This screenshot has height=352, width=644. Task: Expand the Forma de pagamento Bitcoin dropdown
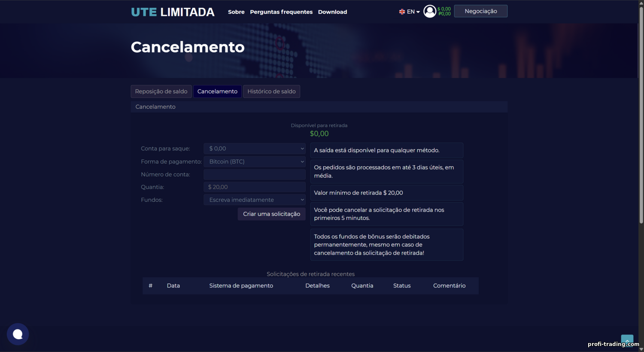(255, 161)
